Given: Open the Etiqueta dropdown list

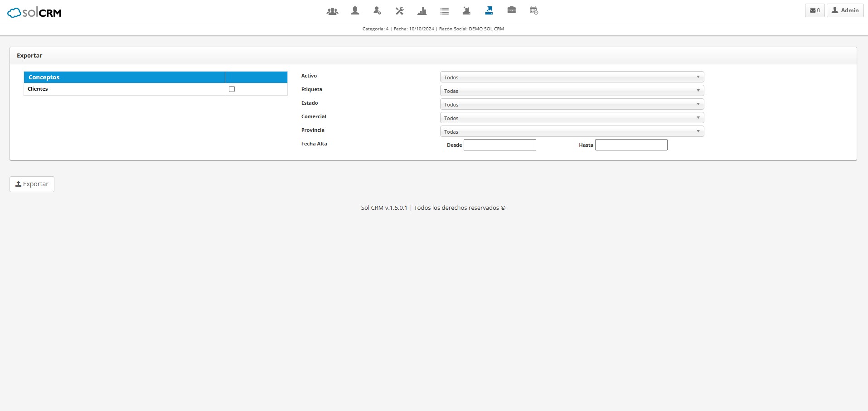Looking at the screenshot, I should (572, 91).
